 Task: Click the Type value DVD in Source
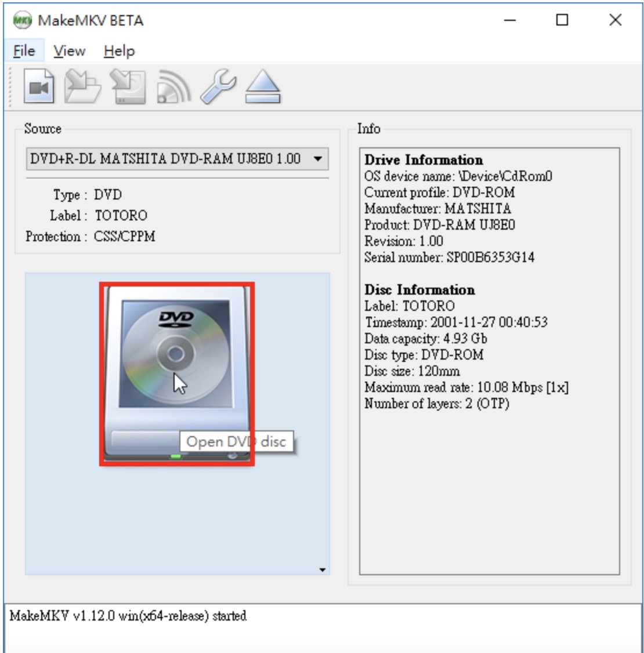(x=108, y=194)
